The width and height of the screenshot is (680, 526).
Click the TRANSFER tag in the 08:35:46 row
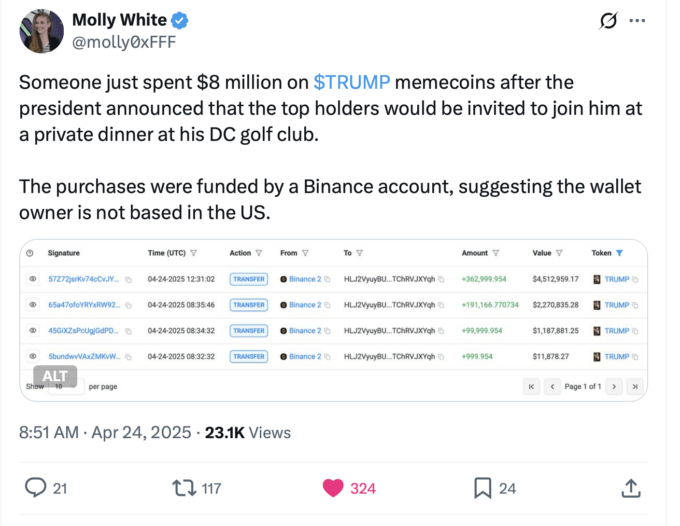coord(248,305)
